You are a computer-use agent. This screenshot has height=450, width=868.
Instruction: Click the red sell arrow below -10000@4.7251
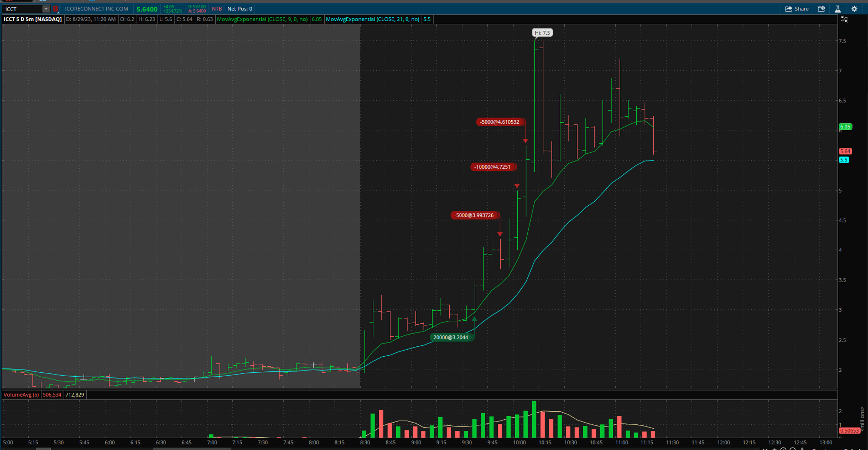(x=517, y=186)
